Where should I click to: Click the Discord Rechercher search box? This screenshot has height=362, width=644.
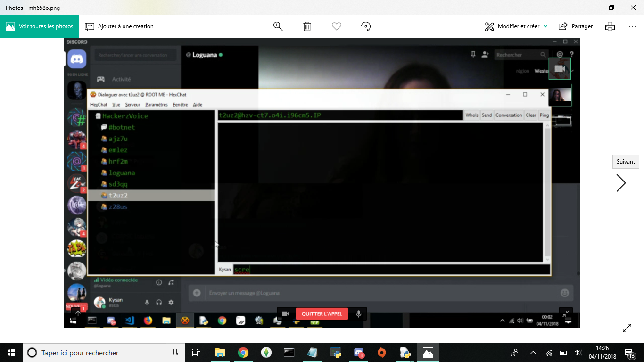coord(520,55)
